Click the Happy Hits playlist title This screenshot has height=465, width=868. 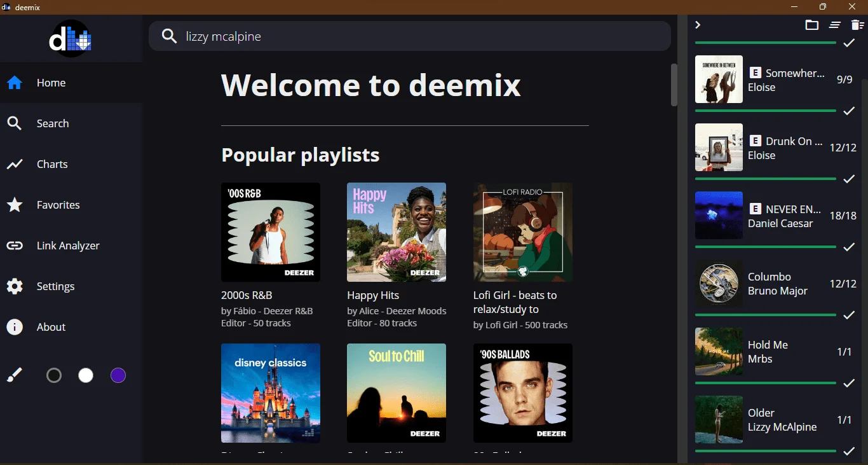click(x=373, y=295)
